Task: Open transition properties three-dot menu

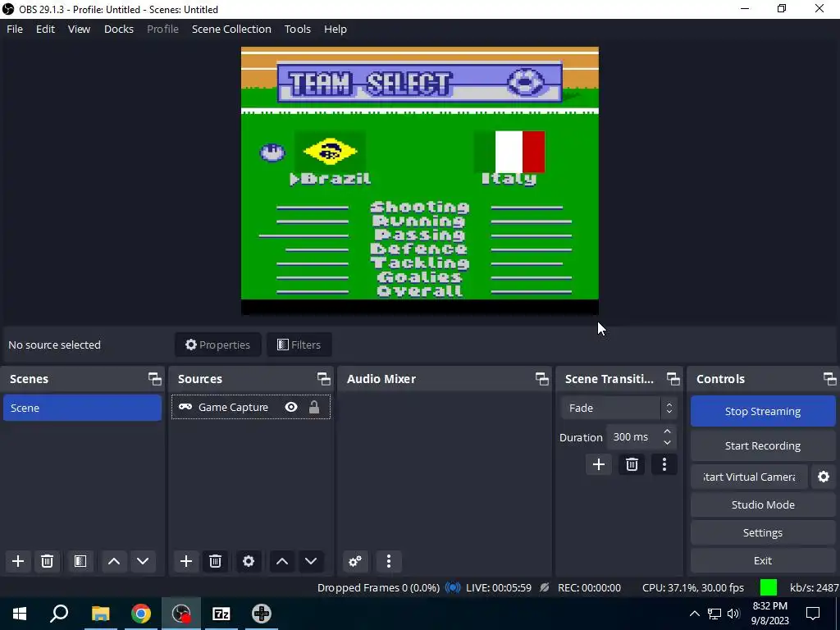Action: click(x=664, y=464)
